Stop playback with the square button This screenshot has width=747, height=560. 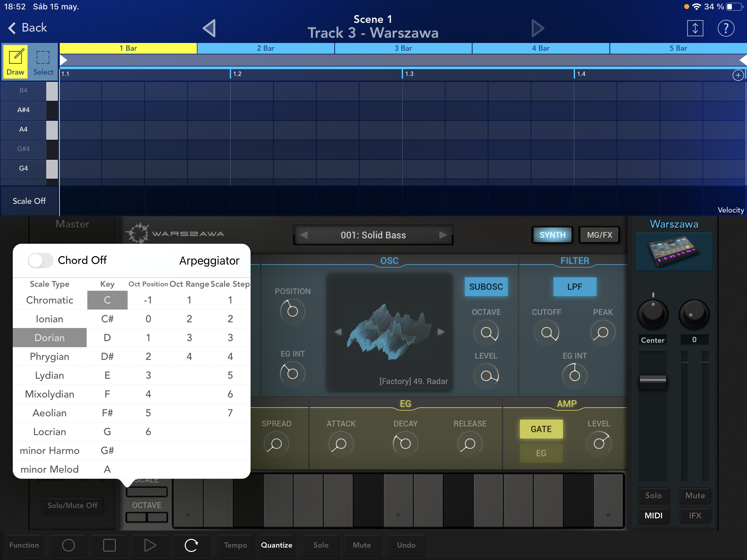[x=109, y=545]
